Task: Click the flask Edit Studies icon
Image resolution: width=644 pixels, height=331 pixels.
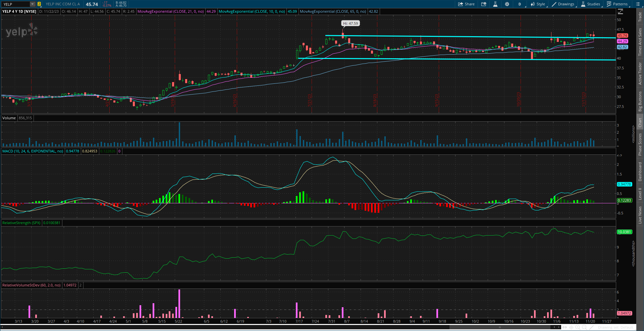Action: point(495,4)
